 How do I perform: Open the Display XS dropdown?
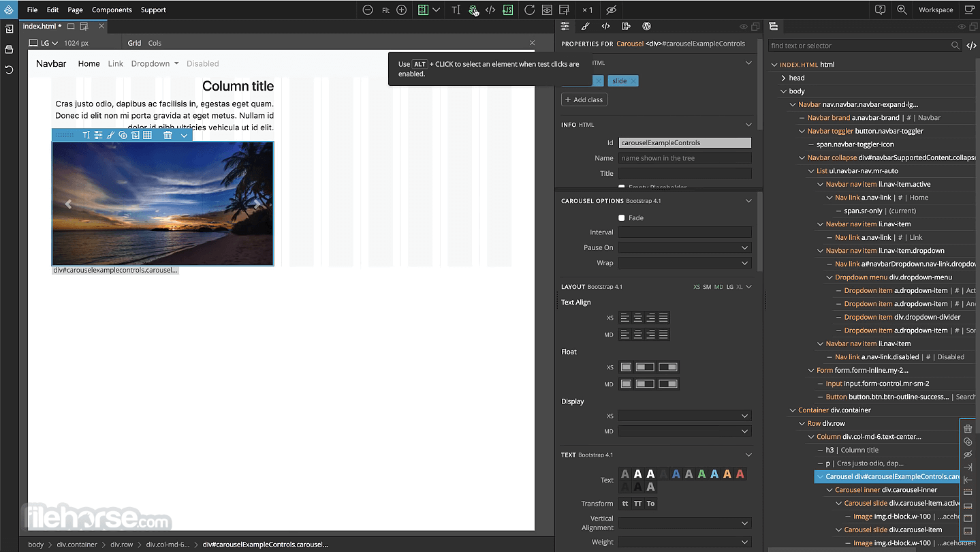coord(685,416)
